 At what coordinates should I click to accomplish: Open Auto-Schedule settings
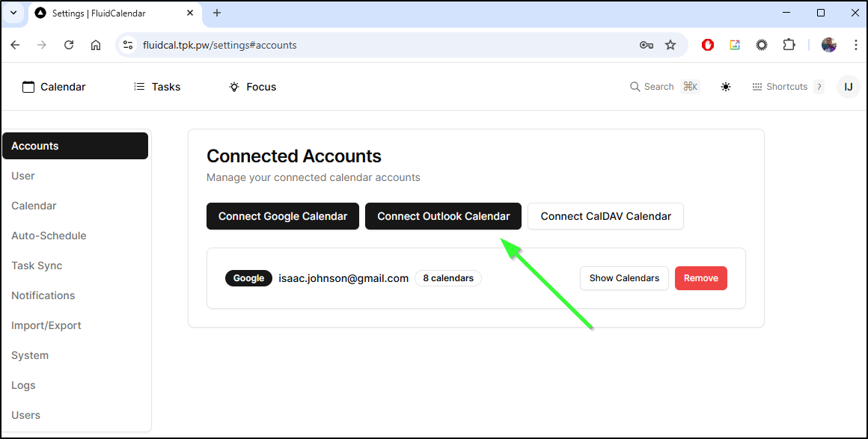(76, 236)
